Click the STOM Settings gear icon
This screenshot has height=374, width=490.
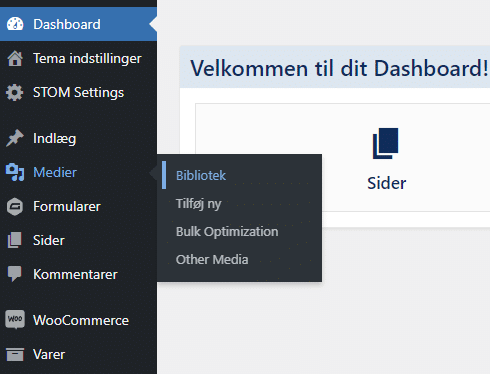tap(15, 92)
